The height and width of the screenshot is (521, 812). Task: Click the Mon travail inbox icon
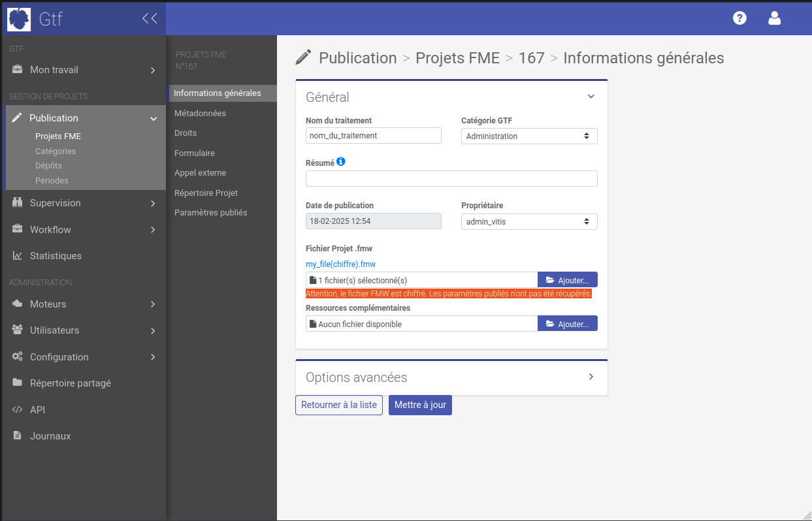tap(18, 70)
